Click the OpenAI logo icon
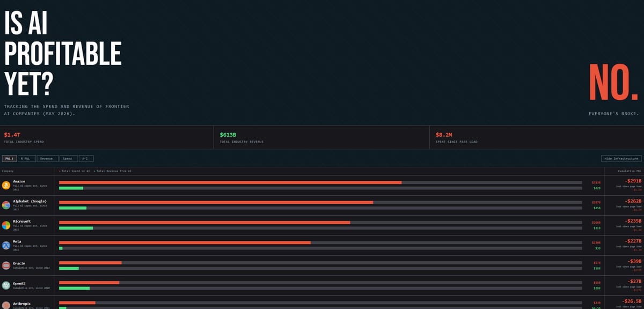This screenshot has height=309, width=644. click(x=6, y=285)
